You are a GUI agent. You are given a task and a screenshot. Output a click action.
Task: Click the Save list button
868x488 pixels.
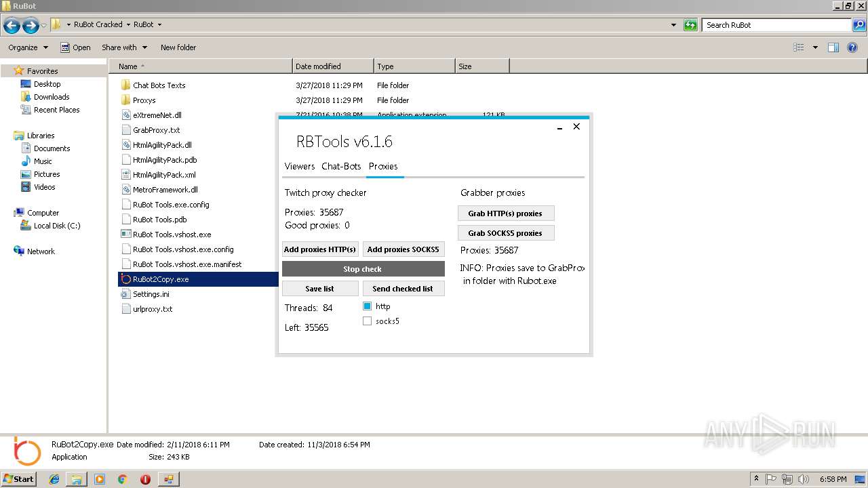click(x=319, y=289)
